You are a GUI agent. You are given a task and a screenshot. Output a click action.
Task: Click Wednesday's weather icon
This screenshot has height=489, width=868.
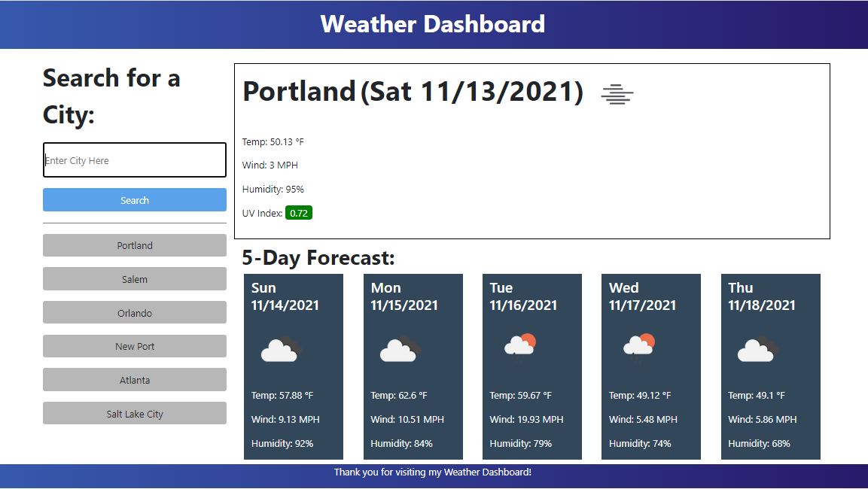pos(638,345)
